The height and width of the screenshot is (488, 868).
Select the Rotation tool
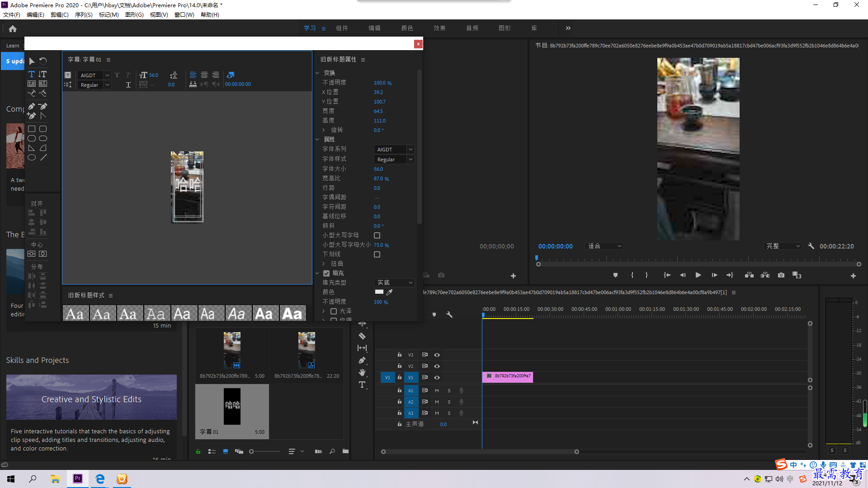(x=43, y=61)
